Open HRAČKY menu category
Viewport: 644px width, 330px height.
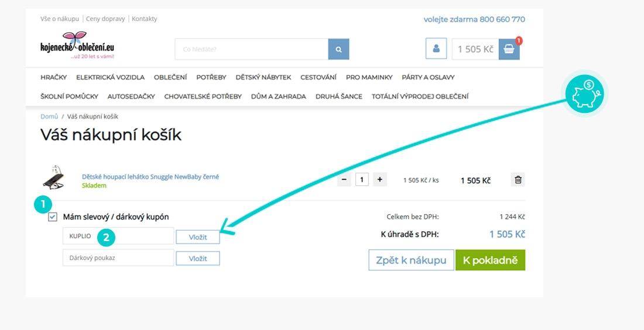[53, 77]
